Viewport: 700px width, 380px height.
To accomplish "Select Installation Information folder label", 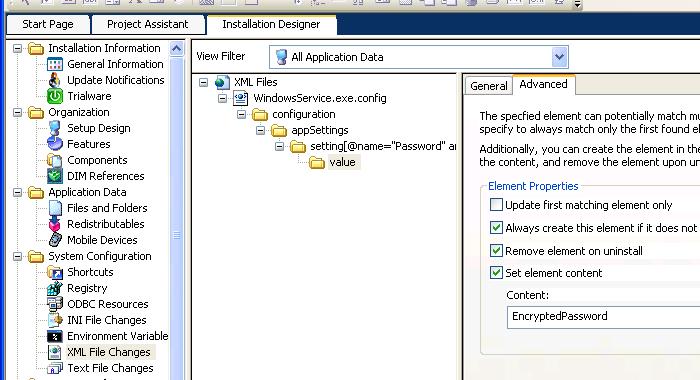I will pos(104,48).
